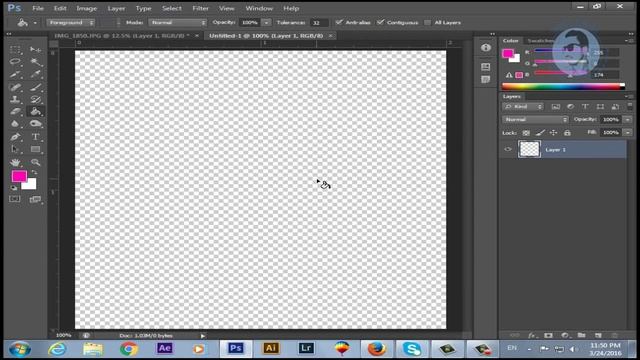The image size is (640, 360).
Task: Open the options bar Opacity slider arrow
Action: (266, 22)
